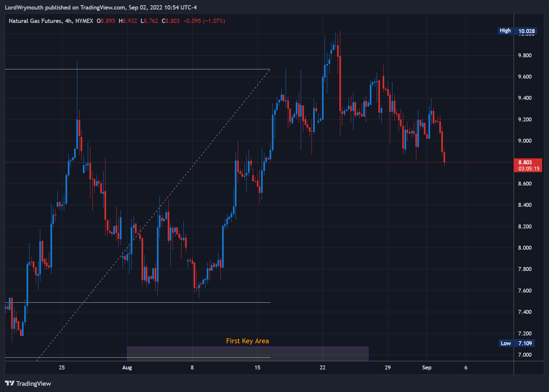Click the 8.200 price axis label
This screenshot has width=549, height=392.
[525, 226]
